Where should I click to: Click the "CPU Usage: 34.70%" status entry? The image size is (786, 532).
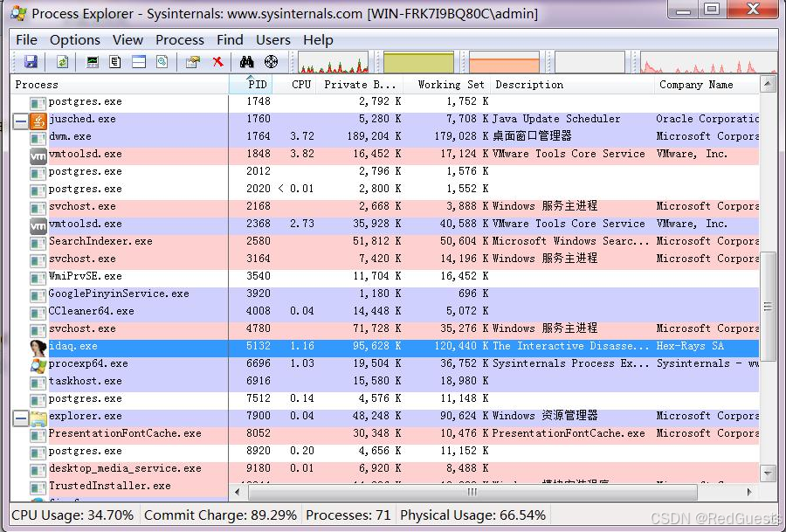click(72, 515)
